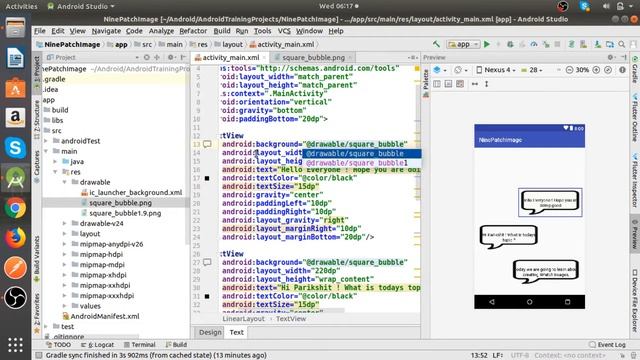Screen dimensions: 640x360
Task: Hide the Project panel with hide icon
Action: 183,58
